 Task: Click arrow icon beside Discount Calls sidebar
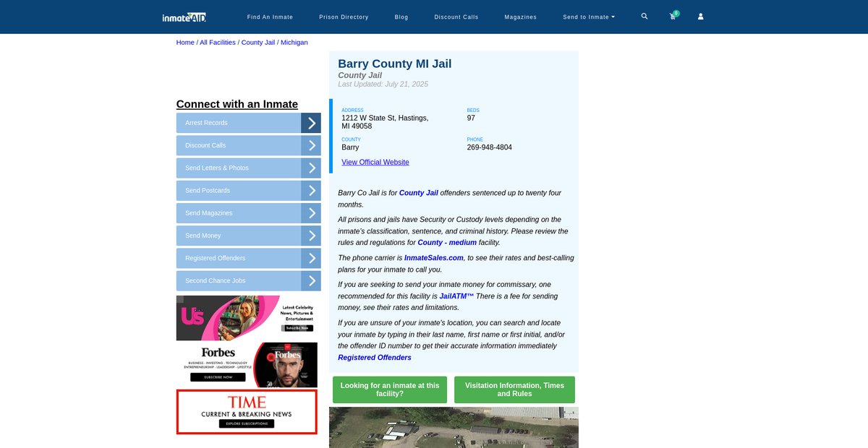tap(311, 145)
